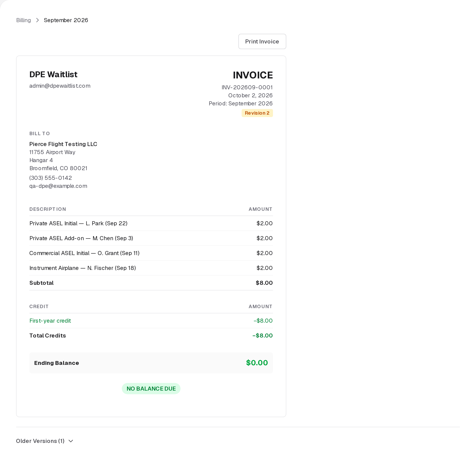This screenshot has height=461, width=476.
Task: Click the breadcrumb chevron separator icon
Action: (x=37, y=20)
